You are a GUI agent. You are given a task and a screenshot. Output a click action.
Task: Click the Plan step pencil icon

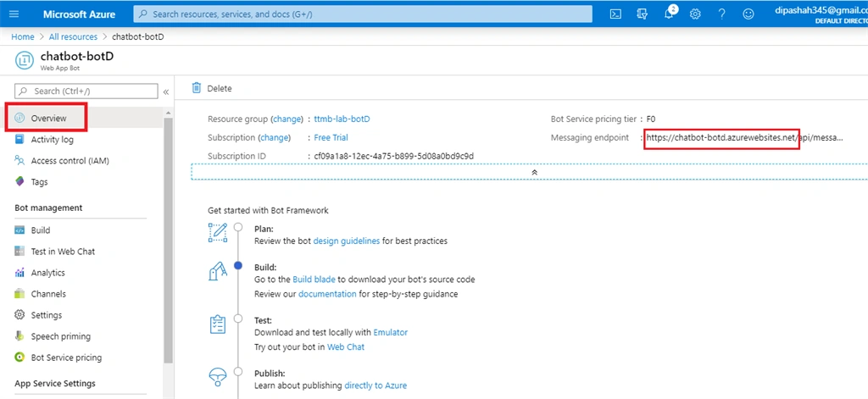point(218,232)
